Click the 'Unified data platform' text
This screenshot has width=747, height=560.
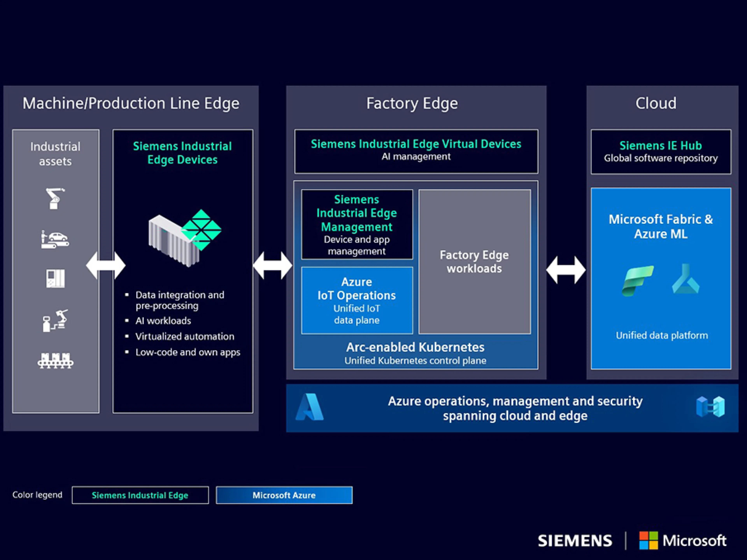[662, 336]
